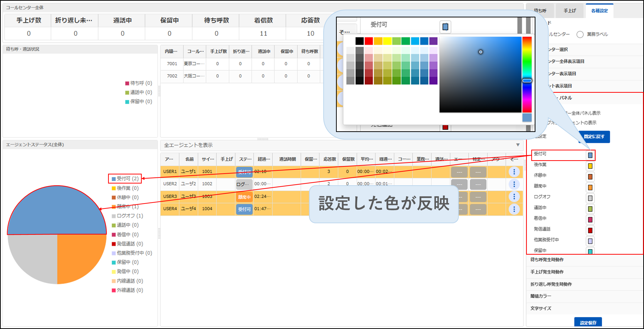Switch to 各種設定 tab

pyautogui.click(x=599, y=11)
